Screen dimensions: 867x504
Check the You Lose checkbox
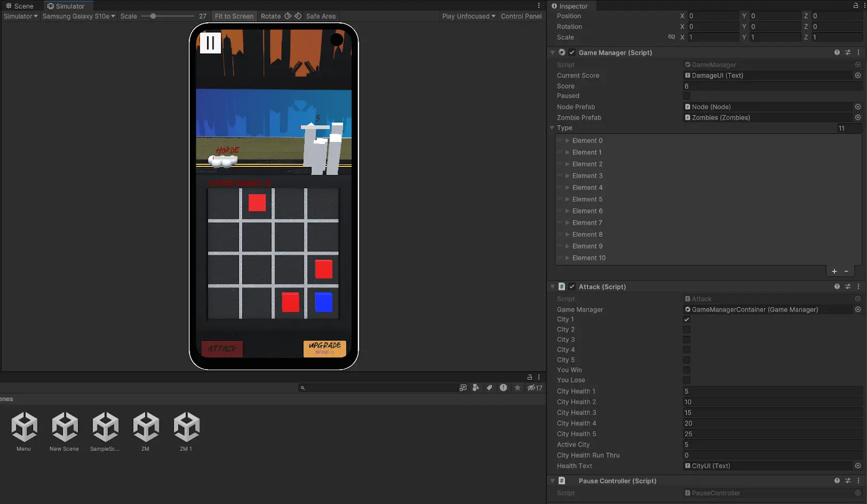(687, 380)
